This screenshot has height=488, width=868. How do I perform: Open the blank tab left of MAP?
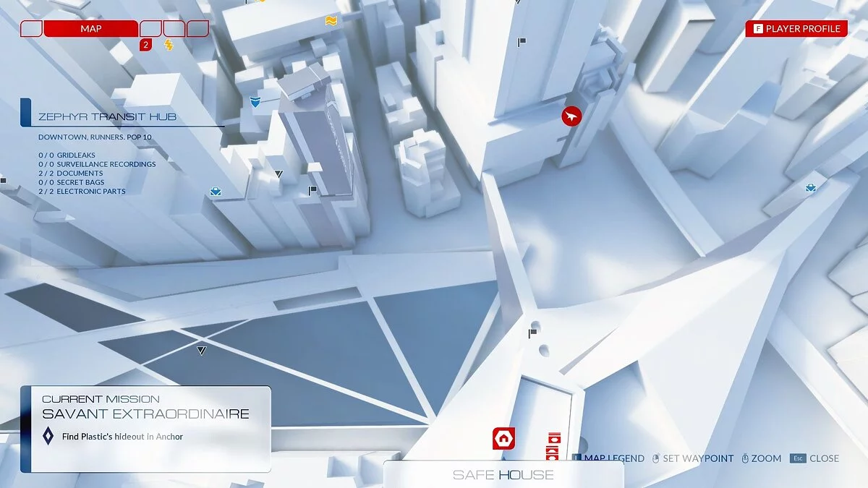tap(31, 29)
